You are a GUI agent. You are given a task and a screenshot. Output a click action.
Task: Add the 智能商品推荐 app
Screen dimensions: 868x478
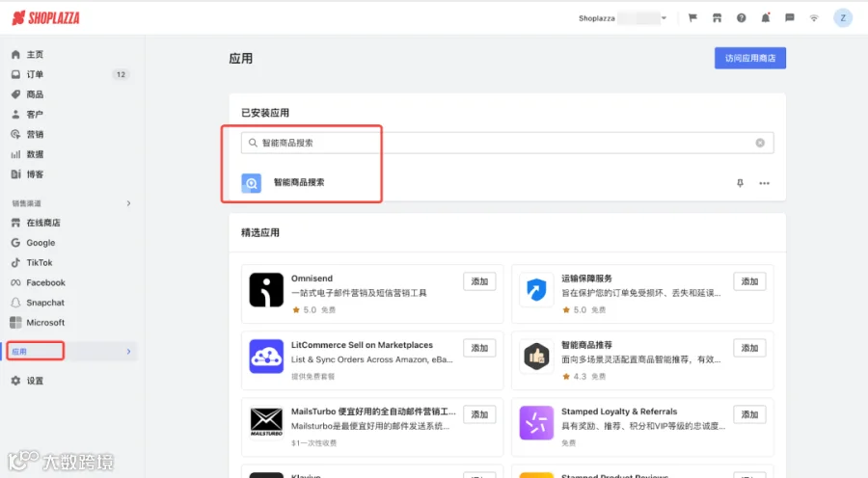tap(749, 348)
